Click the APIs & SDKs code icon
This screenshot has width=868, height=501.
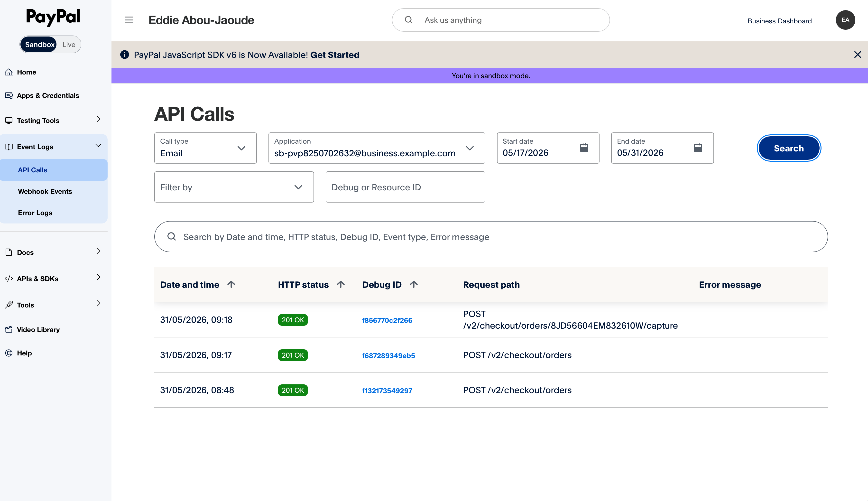9,278
